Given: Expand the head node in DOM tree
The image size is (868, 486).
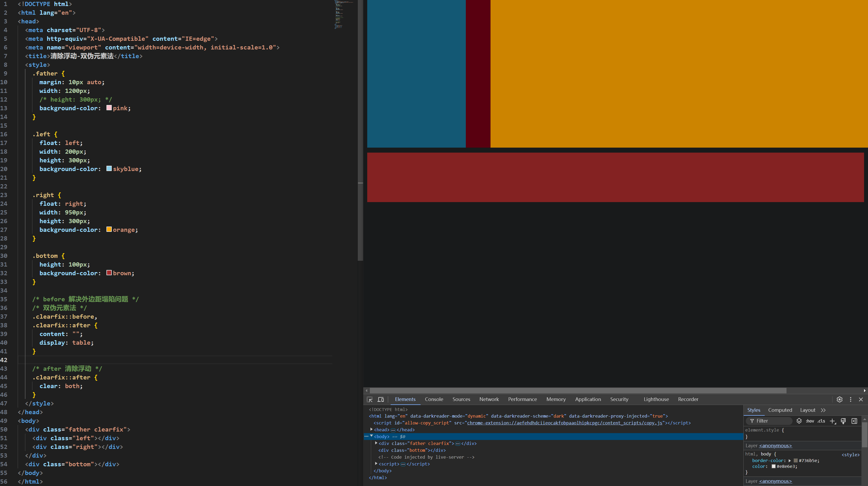Looking at the screenshot, I should coord(371,430).
